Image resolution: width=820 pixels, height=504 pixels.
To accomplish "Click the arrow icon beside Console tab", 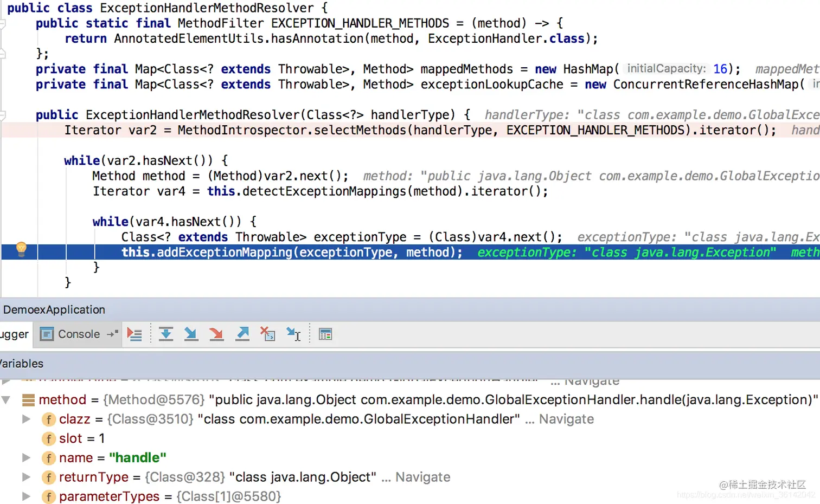I will 113,334.
